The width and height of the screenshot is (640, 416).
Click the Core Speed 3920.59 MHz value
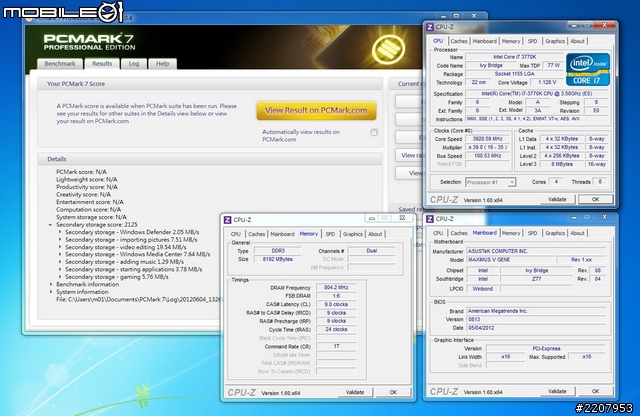coord(487,139)
